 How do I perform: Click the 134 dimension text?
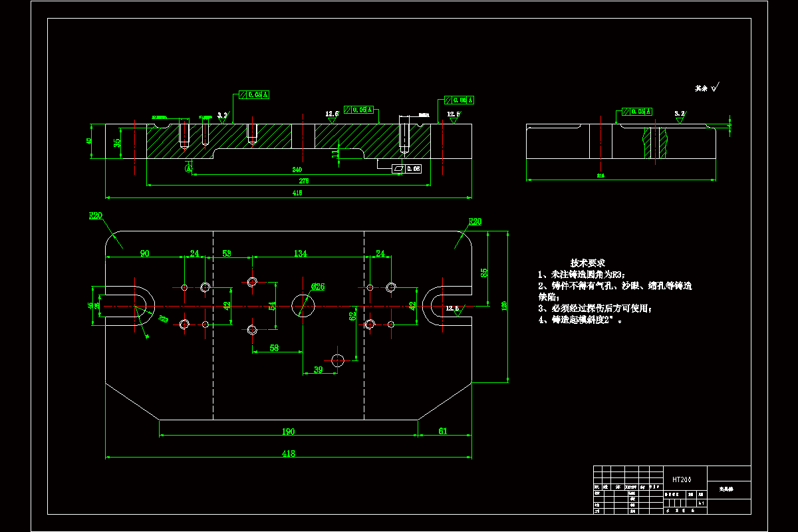click(301, 253)
